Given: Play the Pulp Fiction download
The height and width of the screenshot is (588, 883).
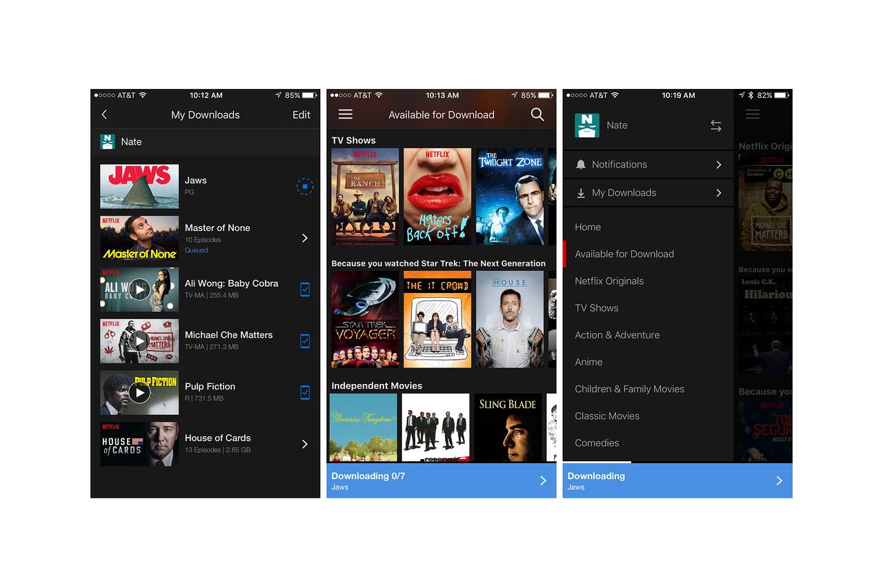Looking at the screenshot, I should click(139, 392).
